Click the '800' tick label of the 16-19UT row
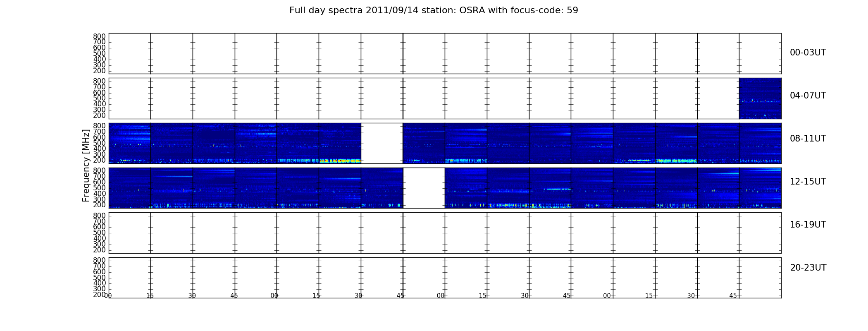This screenshot has width=868, height=331. pyautogui.click(x=99, y=216)
